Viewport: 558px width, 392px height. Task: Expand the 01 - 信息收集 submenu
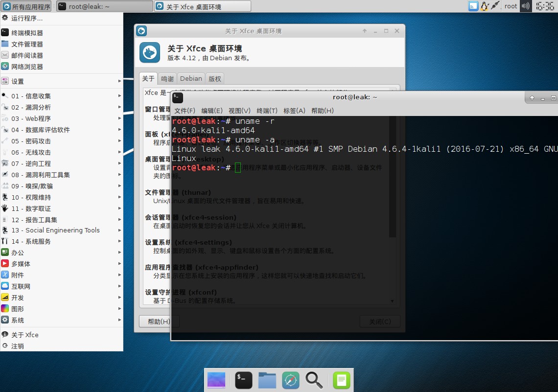[x=62, y=96]
